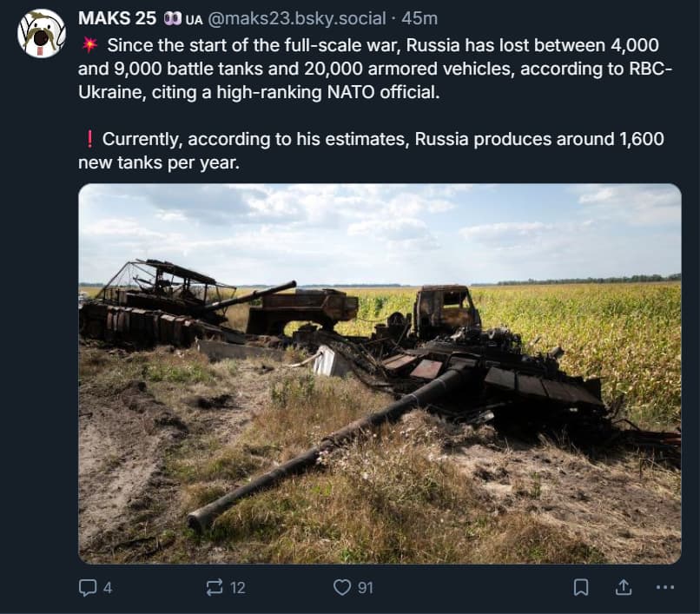Open the MAKS 25 display name
This screenshot has width=700, height=614.
point(116,19)
